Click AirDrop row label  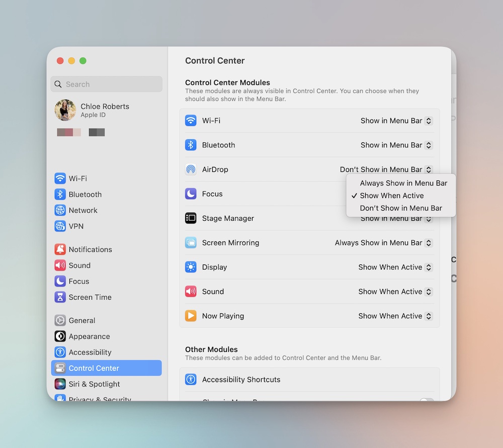point(215,169)
